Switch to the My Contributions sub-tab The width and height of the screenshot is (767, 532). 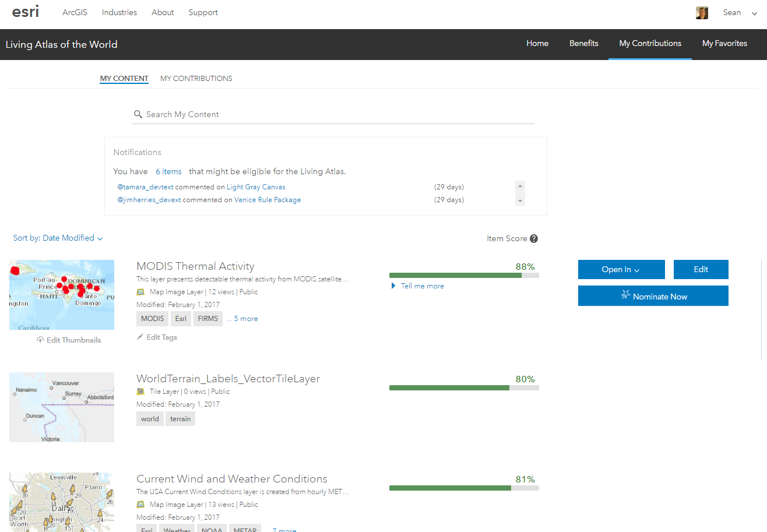click(196, 79)
